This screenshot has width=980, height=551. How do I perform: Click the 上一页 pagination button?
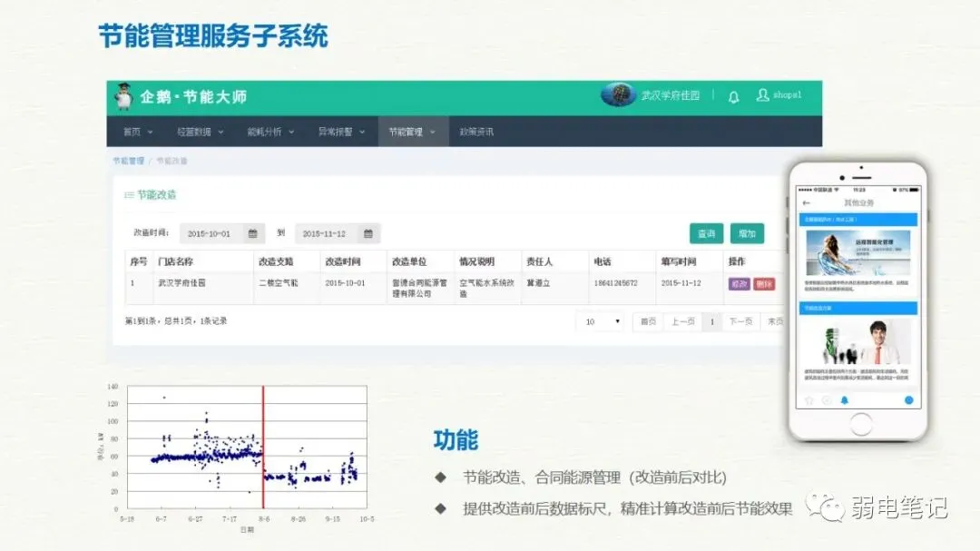point(682,321)
